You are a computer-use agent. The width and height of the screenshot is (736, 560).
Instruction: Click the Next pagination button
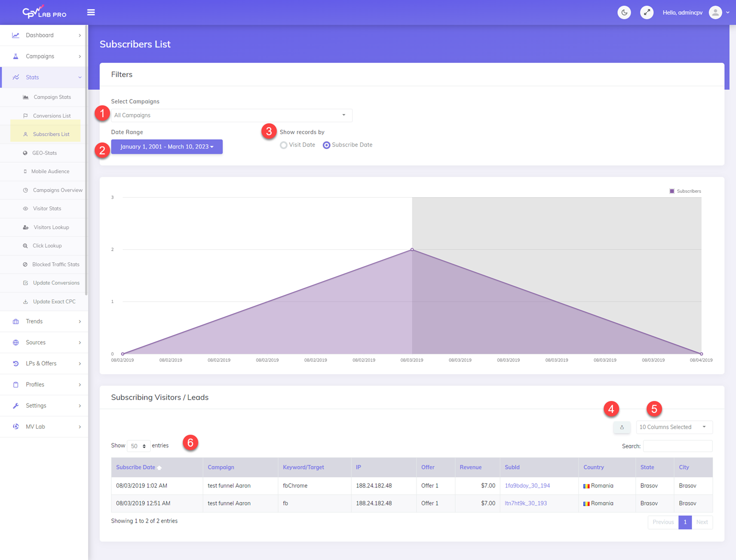point(702,522)
